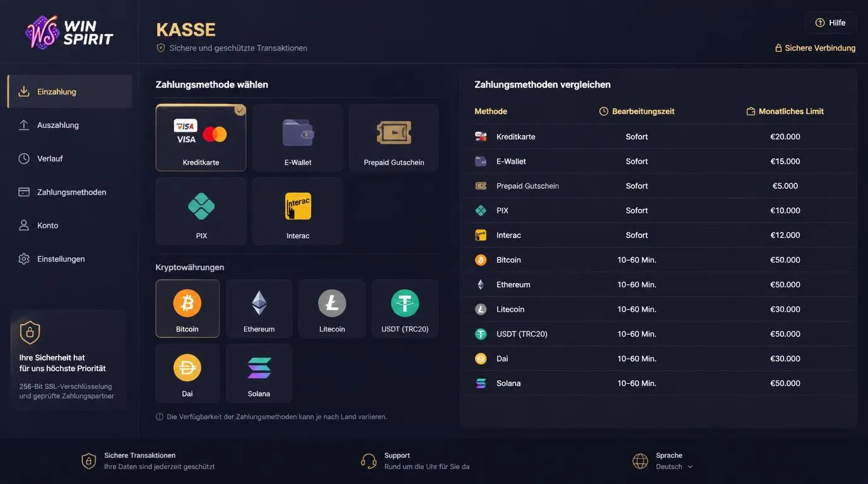Select the Kreditkarte payment method card
The height and width of the screenshot is (484, 868).
(201, 137)
